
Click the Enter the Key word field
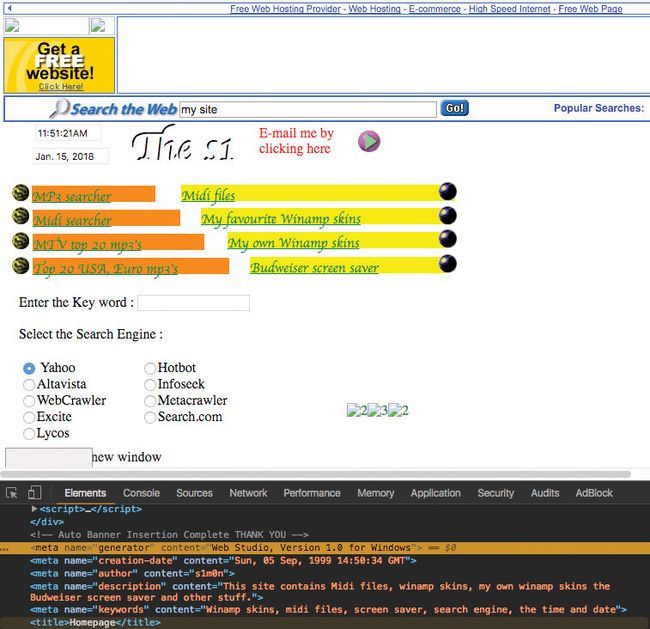click(x=194, y=303)
